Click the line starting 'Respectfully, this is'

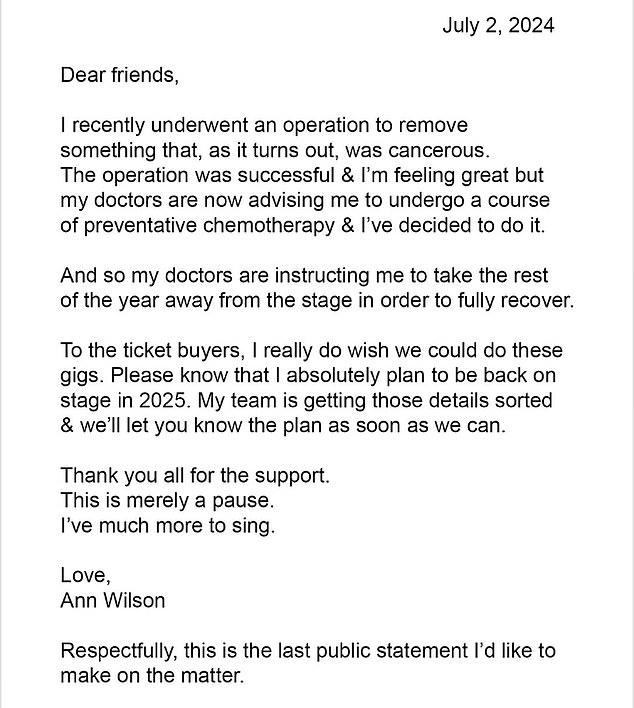tap(308, 651)
